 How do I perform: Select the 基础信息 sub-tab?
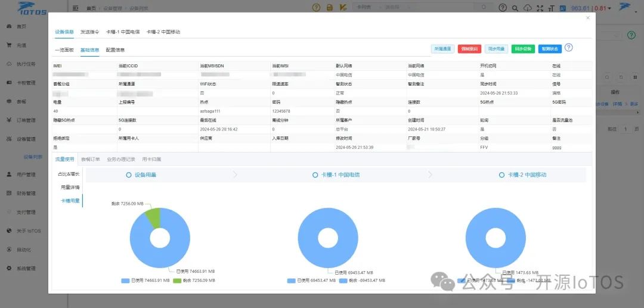tap(89, 50)
